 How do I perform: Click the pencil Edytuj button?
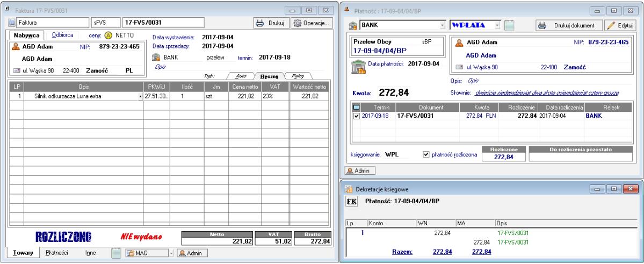click(620, 25)
